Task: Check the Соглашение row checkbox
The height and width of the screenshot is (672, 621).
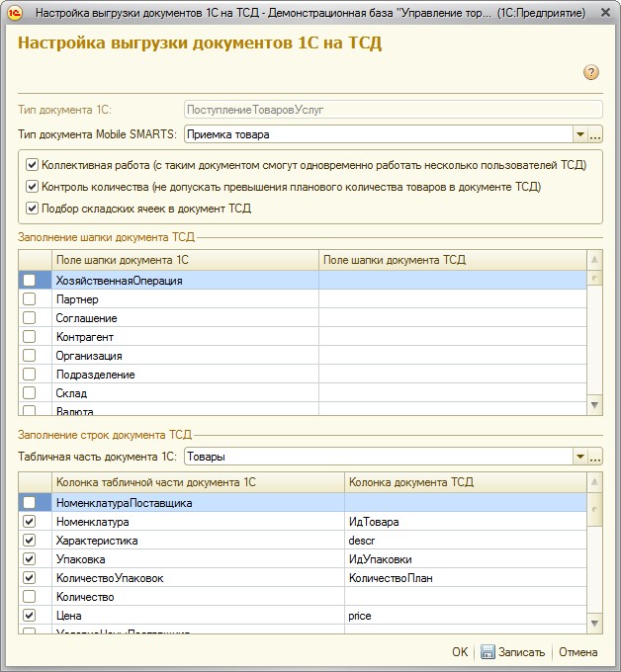Action: [x=29, y=318]
